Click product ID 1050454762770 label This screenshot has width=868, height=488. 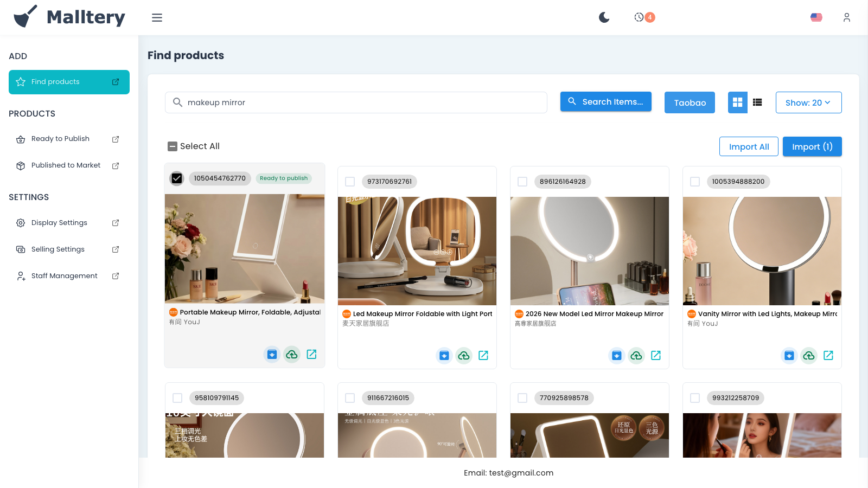pyautogui.click(x=220, y=178)
